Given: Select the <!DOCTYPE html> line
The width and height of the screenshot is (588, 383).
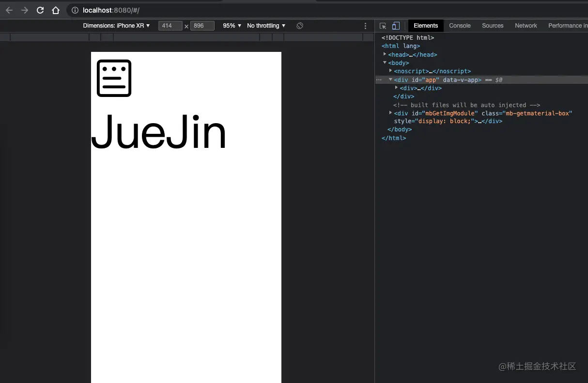Looking at the screenshot, I should pyautogui.click(x=408, y=38).
